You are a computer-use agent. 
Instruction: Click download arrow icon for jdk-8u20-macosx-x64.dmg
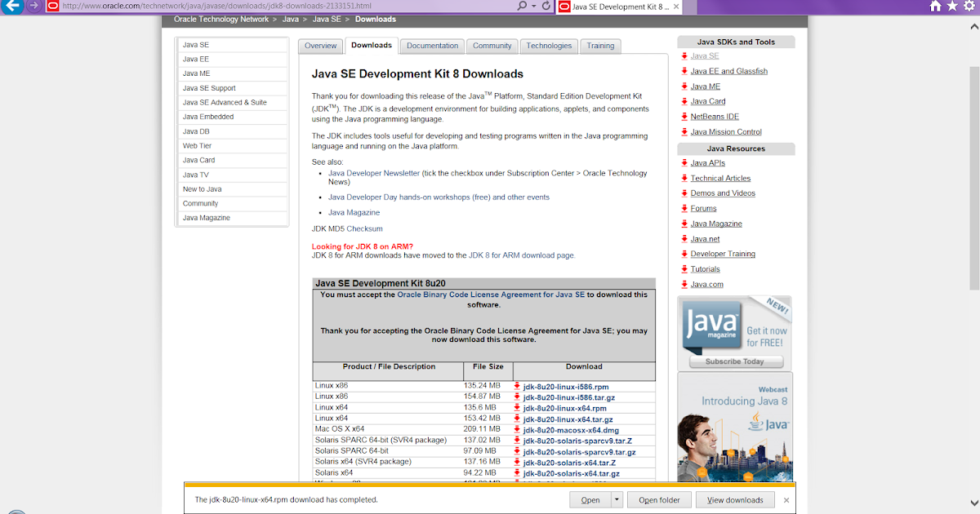[517, 430]
